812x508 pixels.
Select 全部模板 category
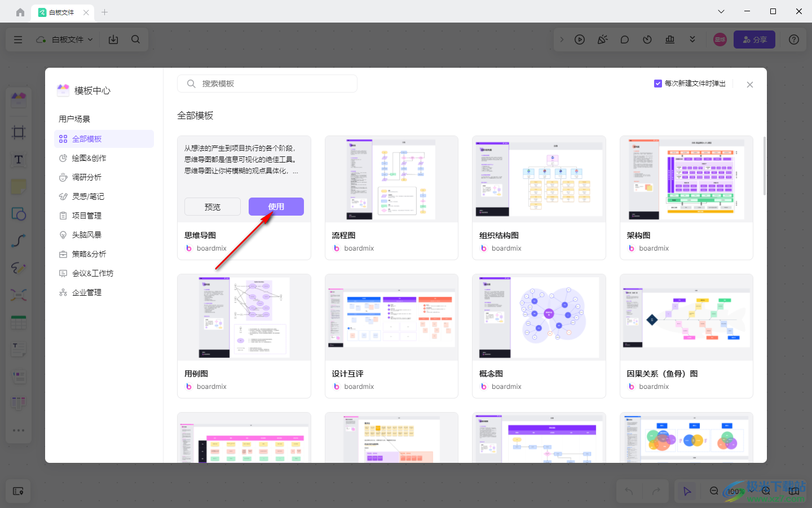click(x=104, y=139)
